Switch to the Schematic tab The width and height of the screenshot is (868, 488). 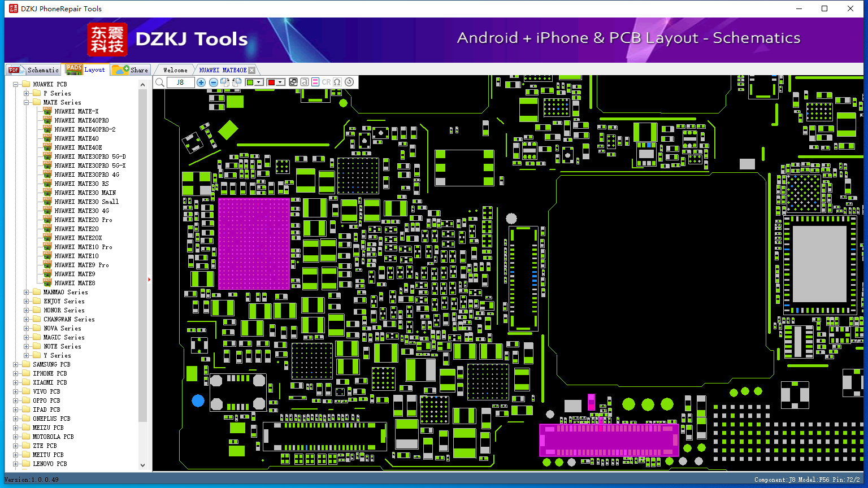point(34,70)
